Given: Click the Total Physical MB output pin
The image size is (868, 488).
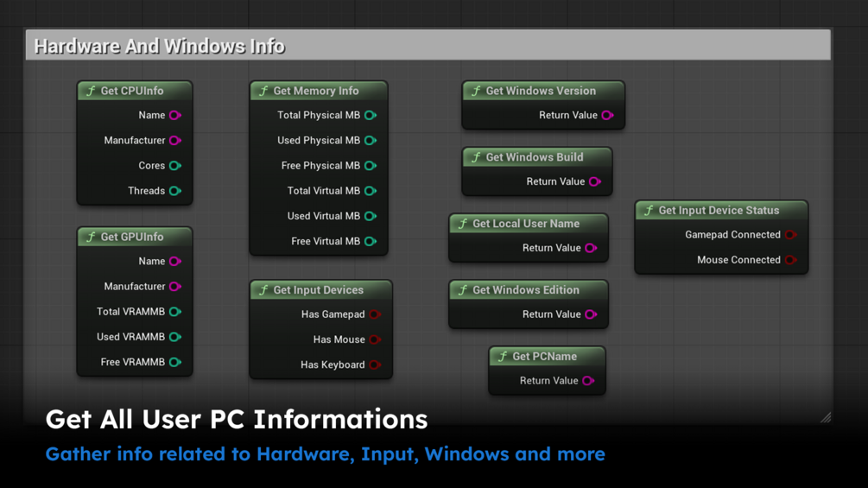Looking at the screenshot, I should pos(371,115).
